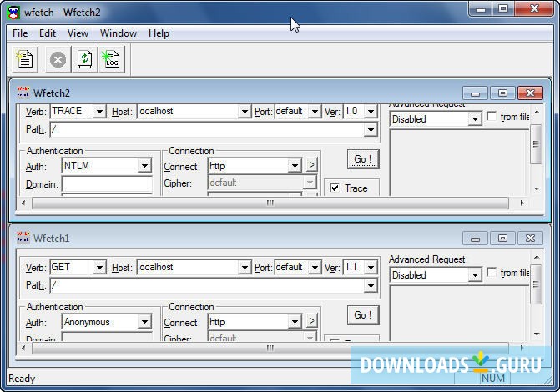Expand the Host dropdown in Wfetch1

[245, 268]
